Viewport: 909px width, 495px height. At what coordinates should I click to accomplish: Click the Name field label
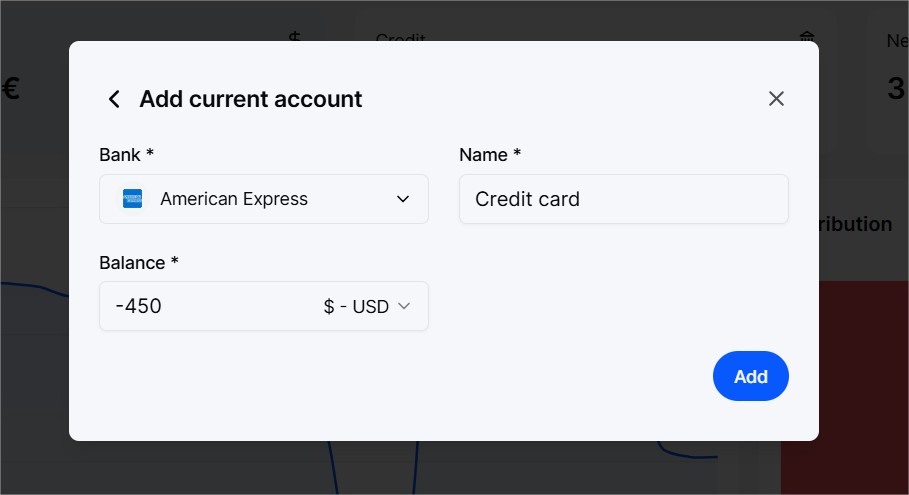point(490,155)
